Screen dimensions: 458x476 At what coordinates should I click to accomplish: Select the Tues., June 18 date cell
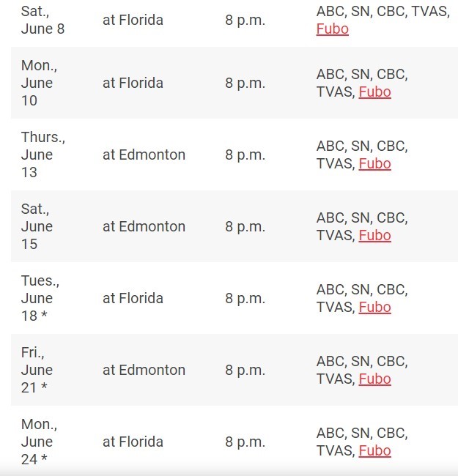40,298
